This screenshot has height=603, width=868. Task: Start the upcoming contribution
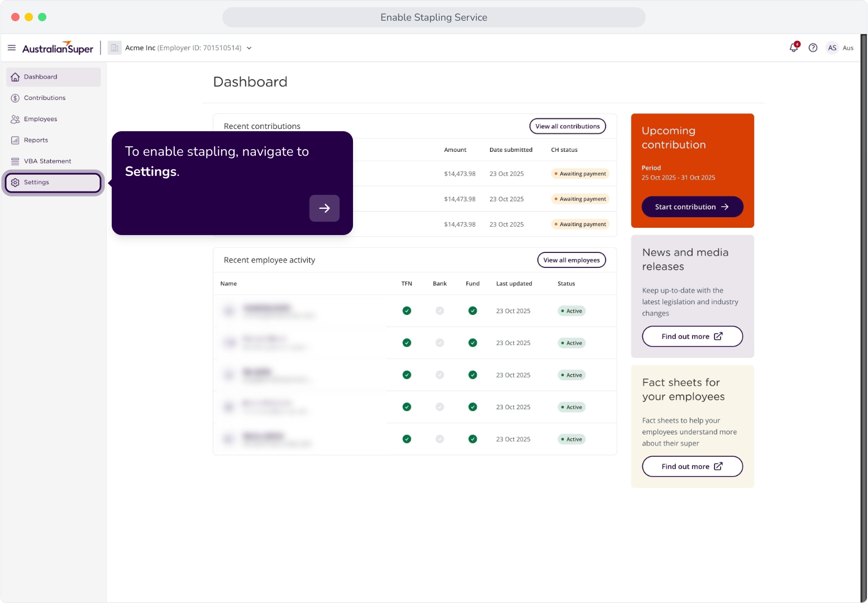692,207
